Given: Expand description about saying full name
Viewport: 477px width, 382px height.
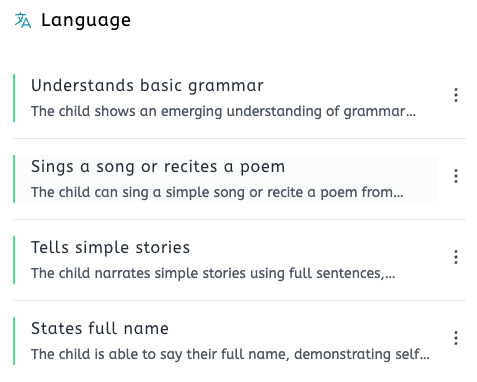Looking at the screenshot, I should point(230,355).
